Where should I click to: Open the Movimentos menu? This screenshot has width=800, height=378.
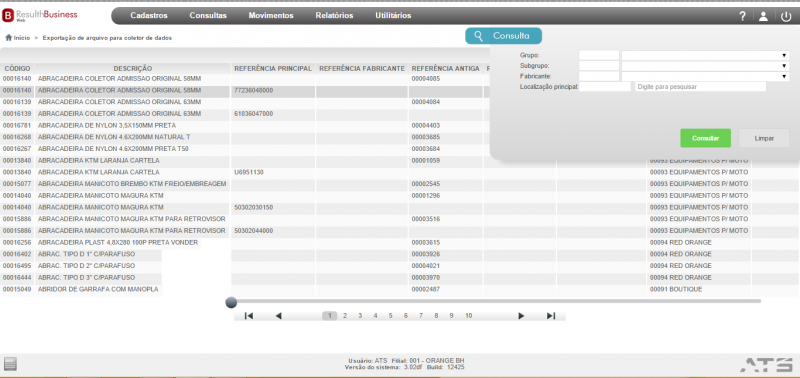click(271, 16)
